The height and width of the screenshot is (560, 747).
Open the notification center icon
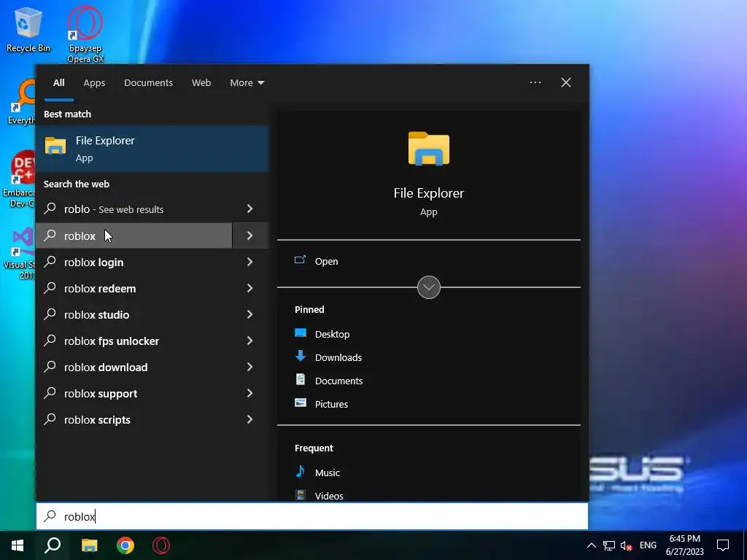pyautogui.click(x=723, y=545)
